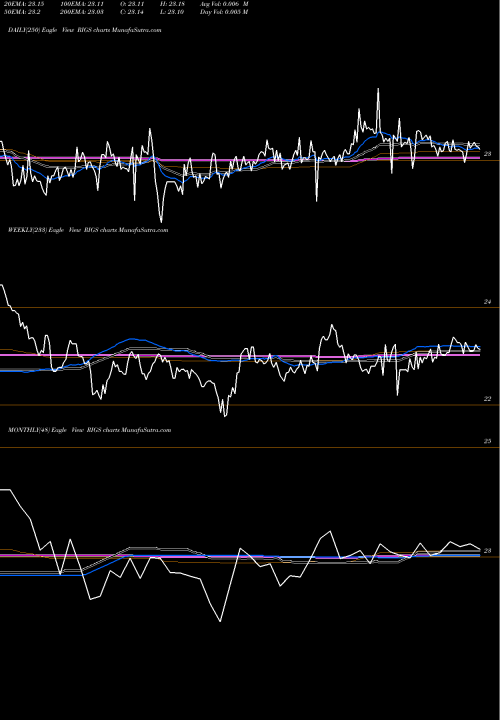This screenshot has width=500, height=720.
Task: Click the close price 'C:' value
Action: (132, 12)
